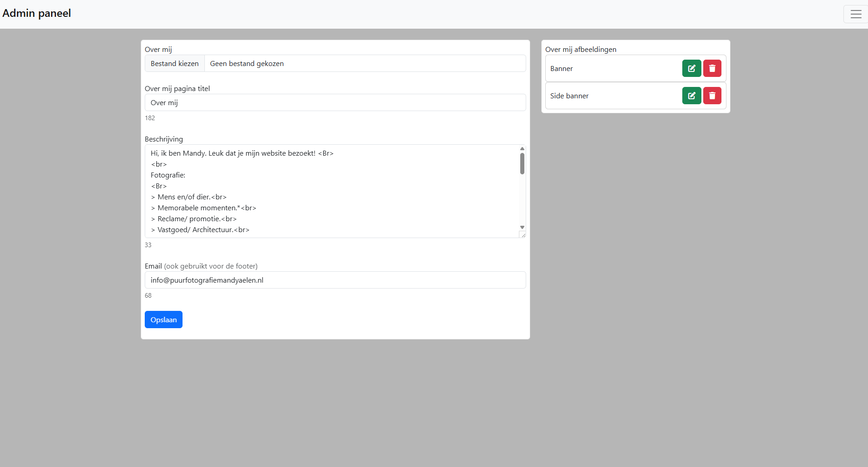Screen dimensions: 868x467
Task: Click the description textarea scrollbar thumb
Action: (x=522, y=163)
